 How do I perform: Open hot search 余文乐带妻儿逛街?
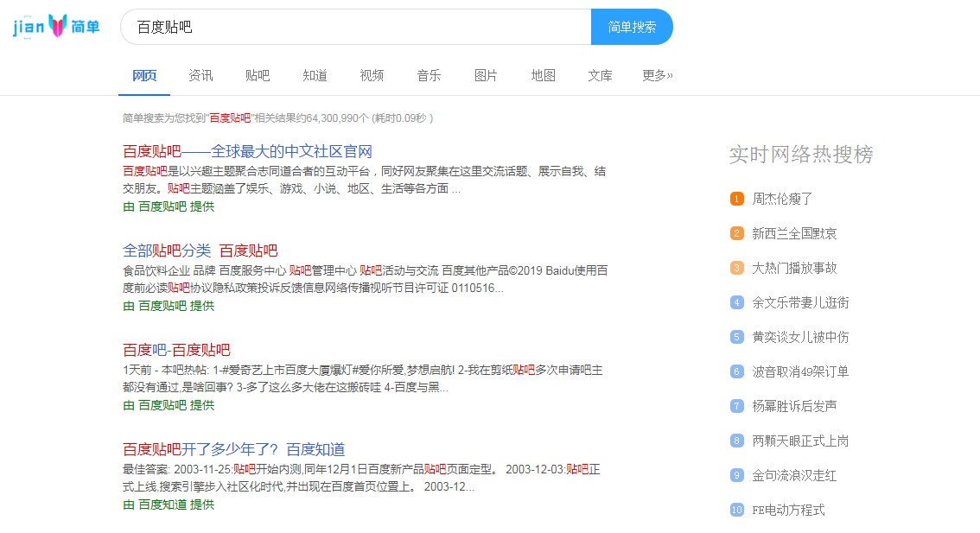800,302
